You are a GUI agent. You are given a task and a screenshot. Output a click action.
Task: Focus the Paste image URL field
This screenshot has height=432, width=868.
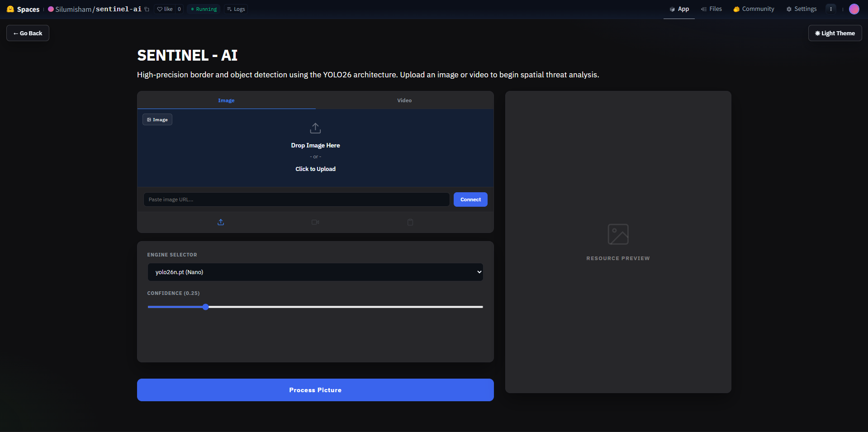click(297, 199)
